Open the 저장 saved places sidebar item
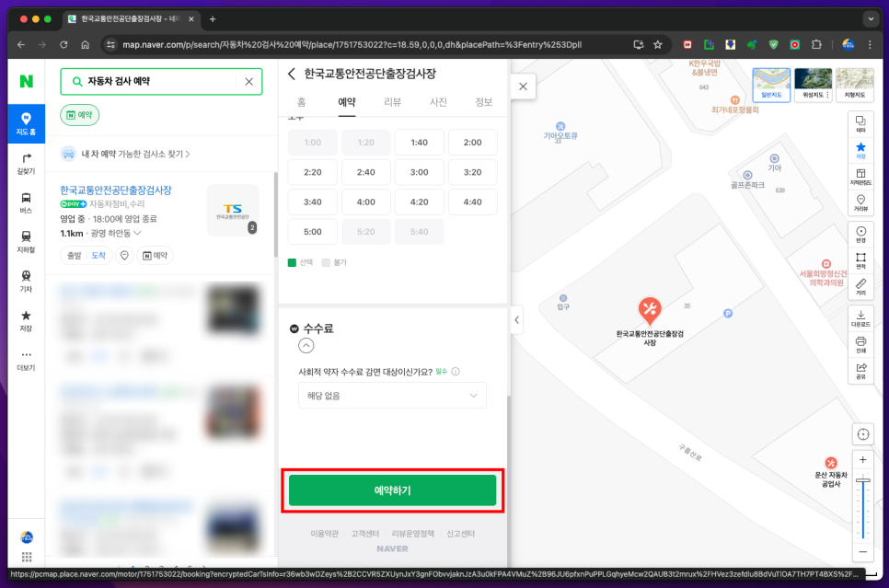889x588 pixels. coord(26,320)
